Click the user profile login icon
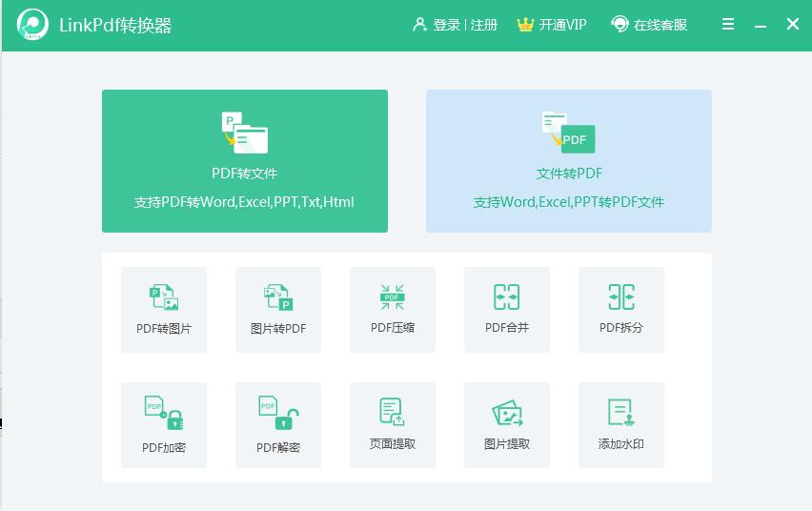Viewport: 812px width, 511px height. click(419, 25)
